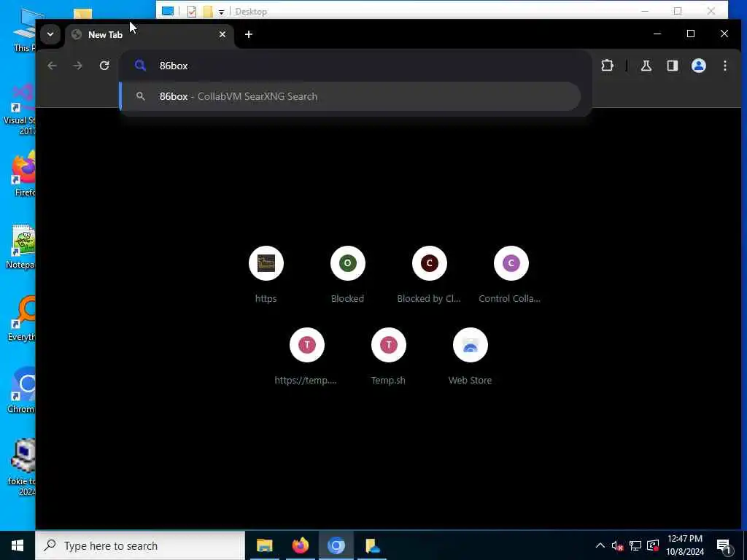Go back with the back arrow
The image size is (747, 560).
tap(52, 66)
